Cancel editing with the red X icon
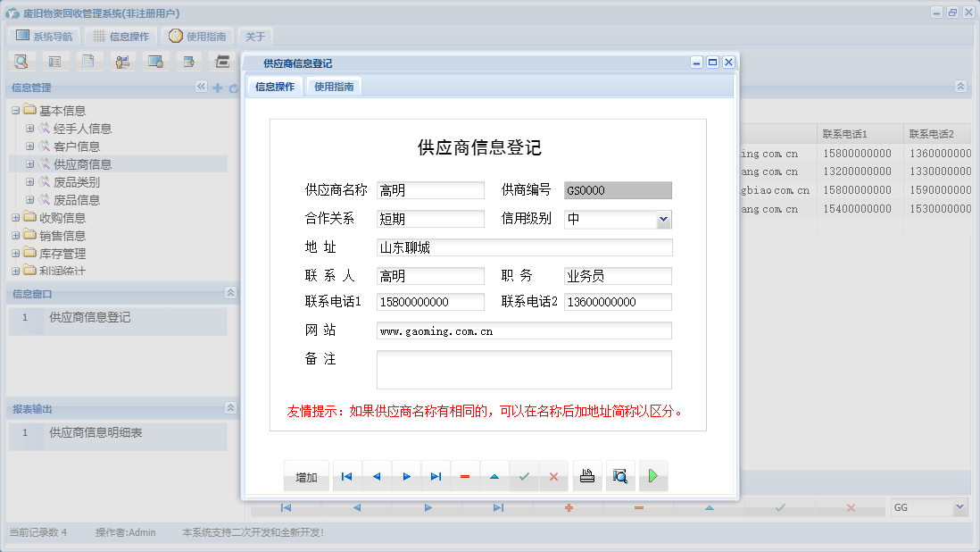Screen dimensions: 980x552 click(x=553, y=476)
